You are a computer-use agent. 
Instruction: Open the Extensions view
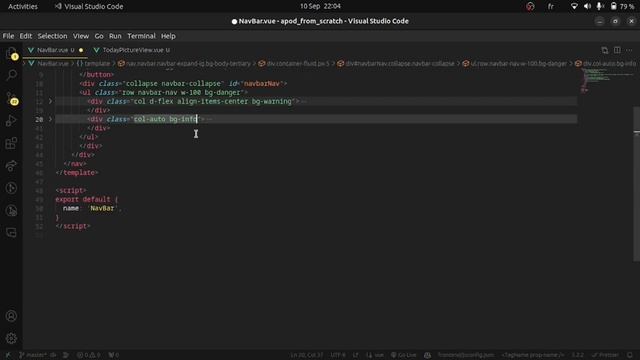[11, 143]
